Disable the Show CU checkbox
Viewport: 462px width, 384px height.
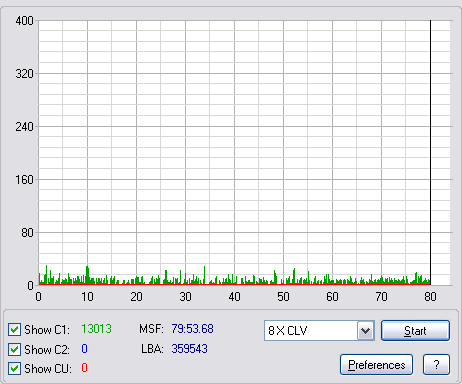click(x=14, y=369)
